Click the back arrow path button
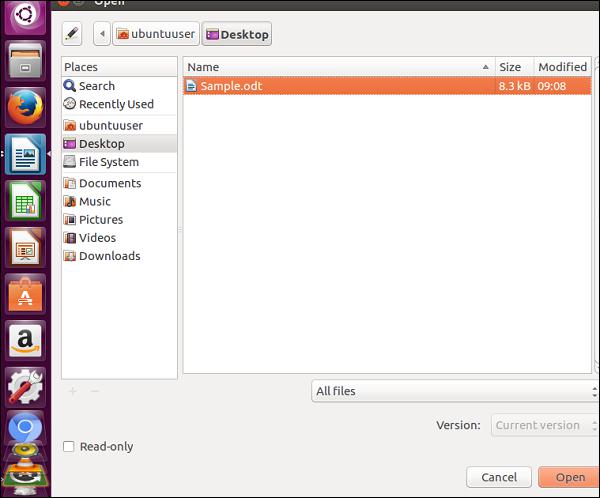 [x=101, y=34]
